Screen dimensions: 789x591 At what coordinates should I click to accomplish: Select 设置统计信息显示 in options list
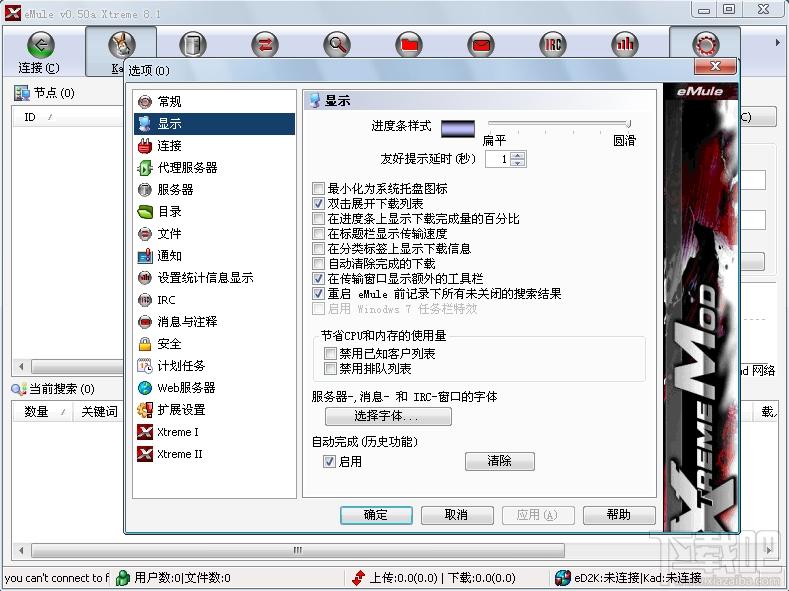[214, 278]
